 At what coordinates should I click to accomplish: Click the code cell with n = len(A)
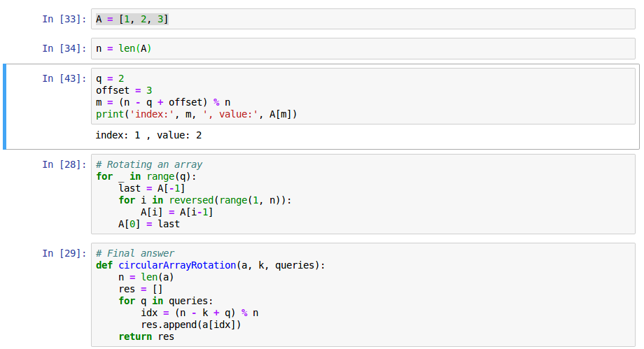point(363,48)
